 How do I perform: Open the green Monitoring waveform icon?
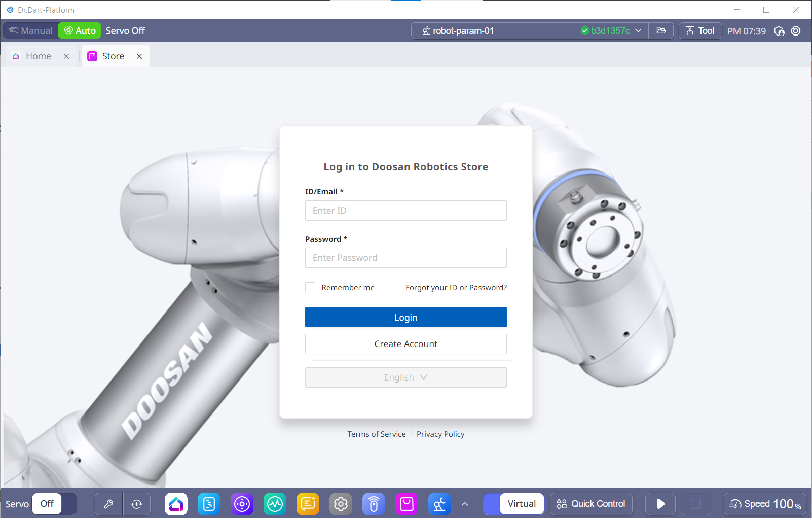pos(275,504)
